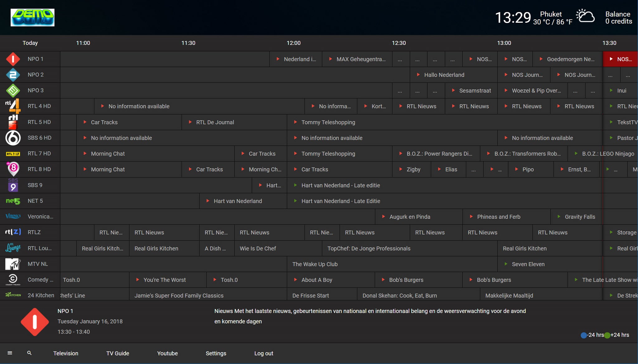The height and width of the screenshot is (364, 638).
Task: Click the Comedy Central channel logo
Action: click(x=13, y=280)
